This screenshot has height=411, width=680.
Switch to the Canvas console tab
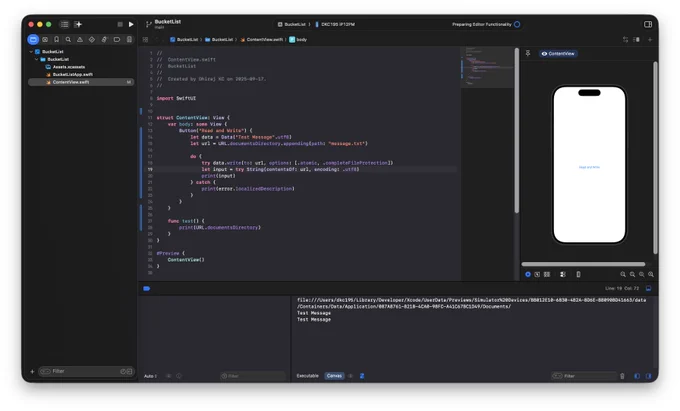coord(334,376)
